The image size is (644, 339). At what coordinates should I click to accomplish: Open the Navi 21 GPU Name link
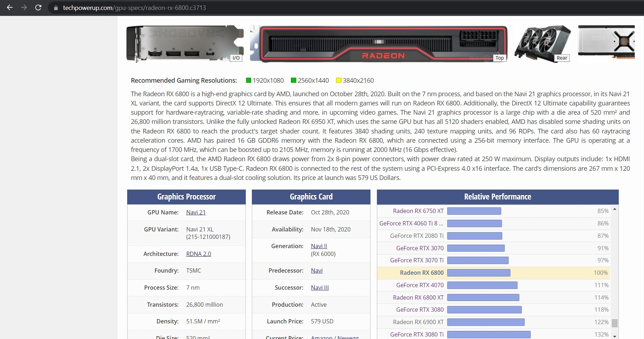point(196,212)
